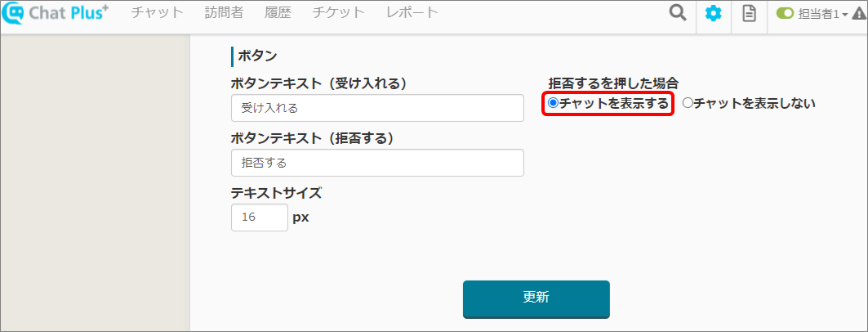Open search with the magnifying glass icon
Image resolution: width=868 pixels, height=332 pixels.
click(x=678, y=14)
